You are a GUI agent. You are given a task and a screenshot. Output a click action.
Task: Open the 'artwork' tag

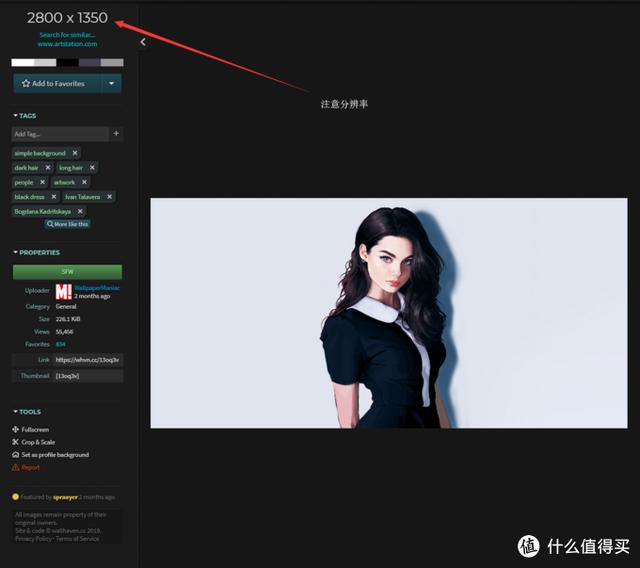coord(64,182)
